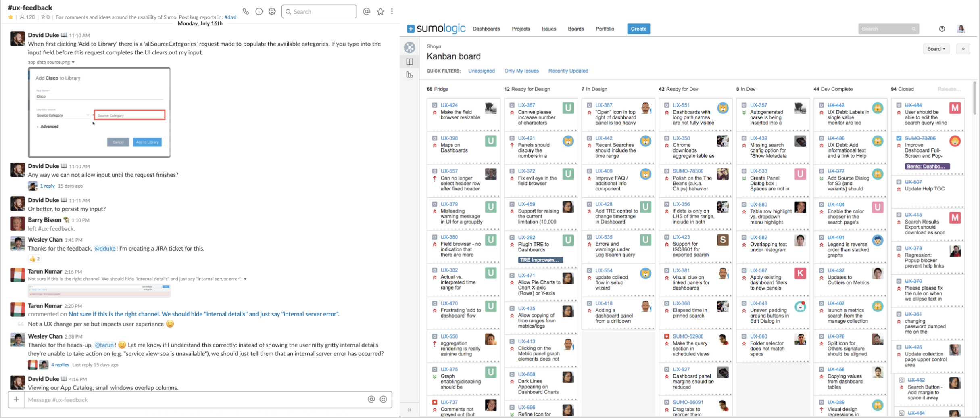Open the reports chart icon in Jira sidebar
Screen dimensions: 980x418
point(410,75)
